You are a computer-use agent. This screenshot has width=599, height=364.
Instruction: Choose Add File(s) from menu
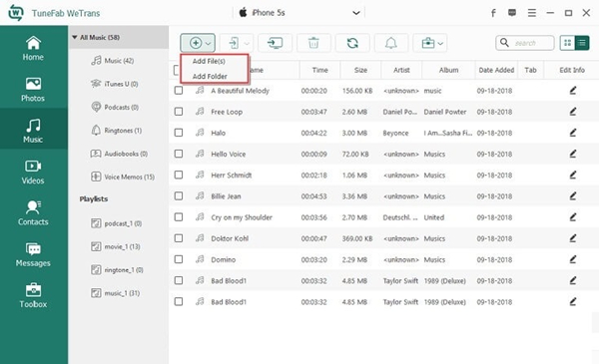click(x=209, y=61)
